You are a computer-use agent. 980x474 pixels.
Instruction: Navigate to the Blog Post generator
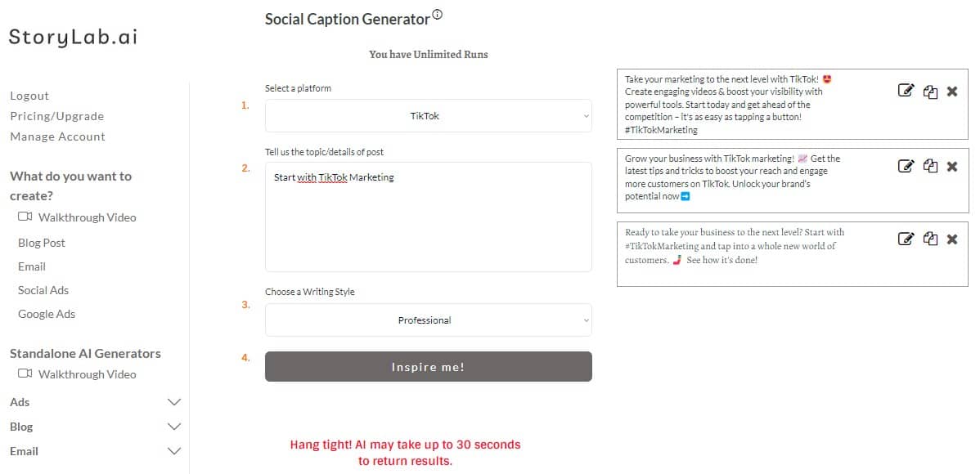click(x=41, y=242)
